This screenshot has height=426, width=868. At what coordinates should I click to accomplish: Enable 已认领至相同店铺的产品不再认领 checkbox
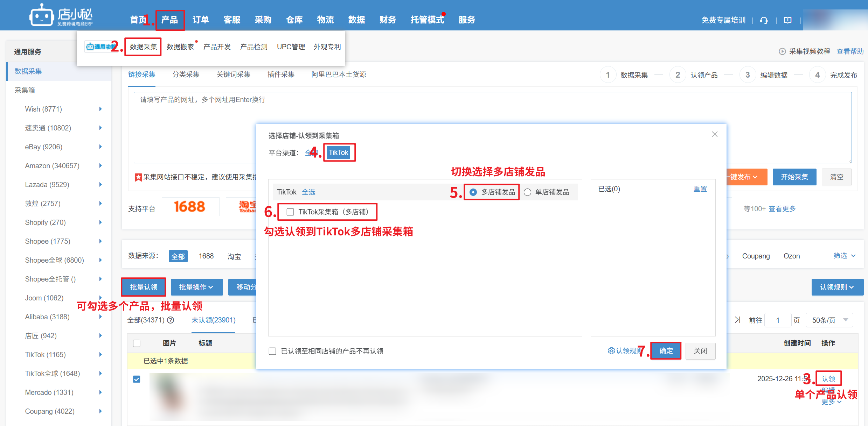[x=272, y=351]
